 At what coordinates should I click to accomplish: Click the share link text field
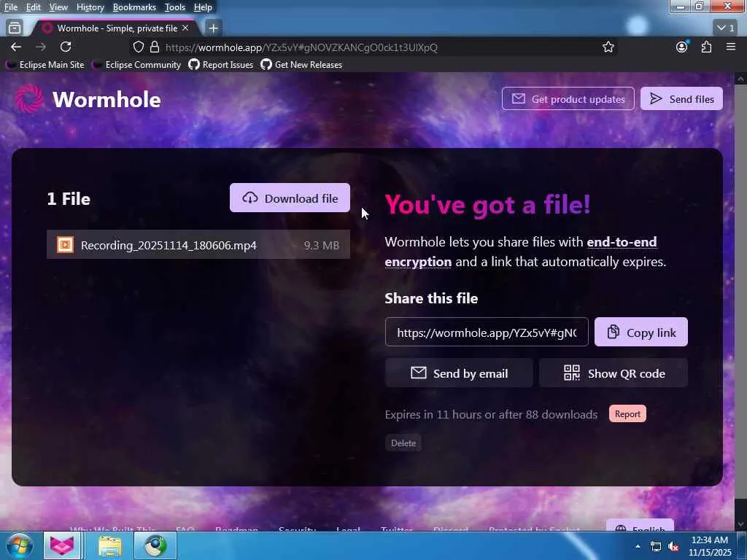487,332
